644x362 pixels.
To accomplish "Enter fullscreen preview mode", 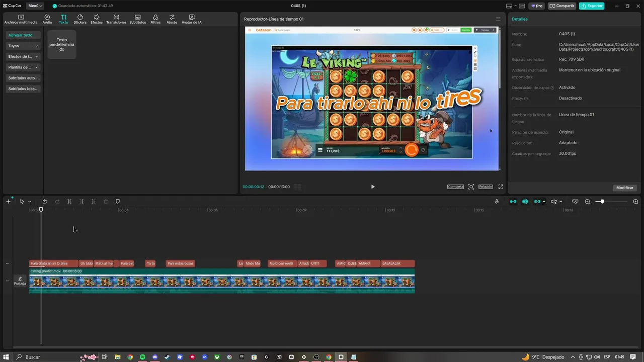I will 501,187.
